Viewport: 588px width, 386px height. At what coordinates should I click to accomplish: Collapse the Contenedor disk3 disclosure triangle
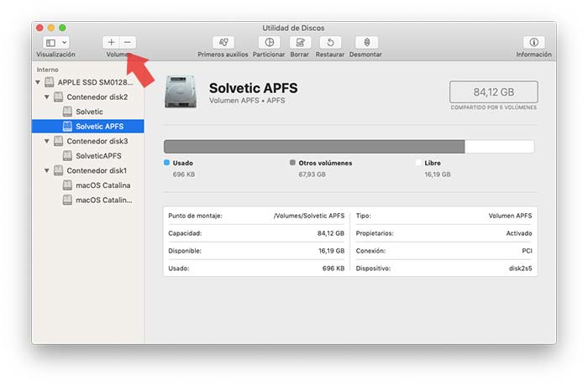coord(47,141)
